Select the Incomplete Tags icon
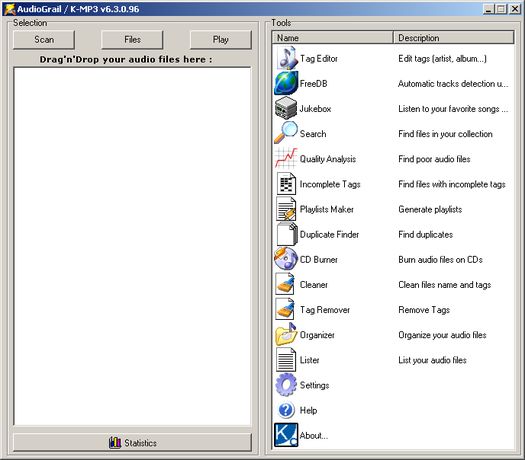 click(x=286, y=183)
